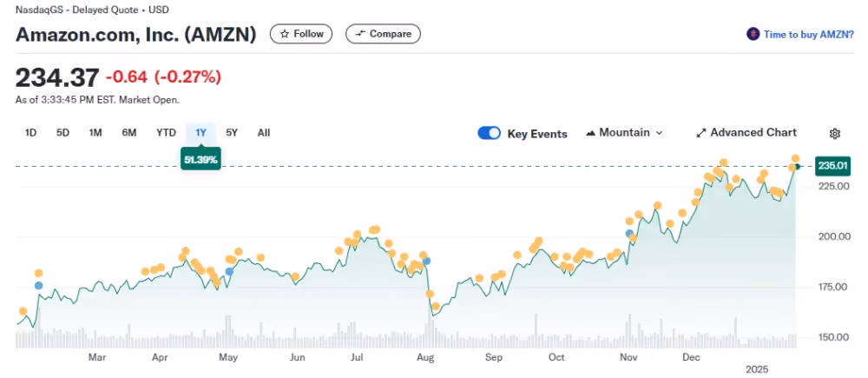Click the purple Time to buy icon
The image size is (868, 378).
coord(753,35)
